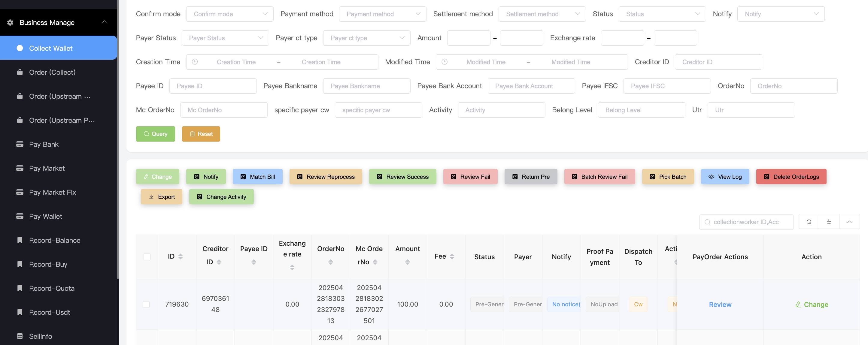Click the Creation Time clock icon
Image resolution: width=868 pixels, height=345 pixels.
(195, 62)
